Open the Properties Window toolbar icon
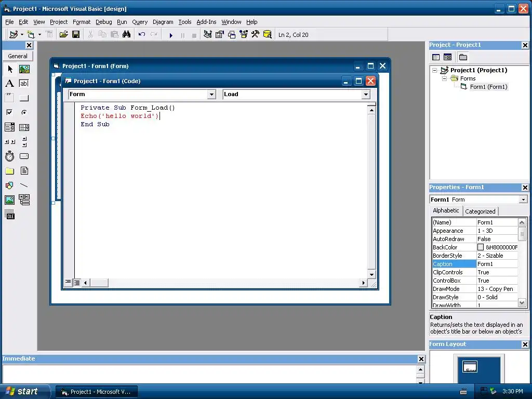This screenshot has width=532, height=399. click(220, 35)
